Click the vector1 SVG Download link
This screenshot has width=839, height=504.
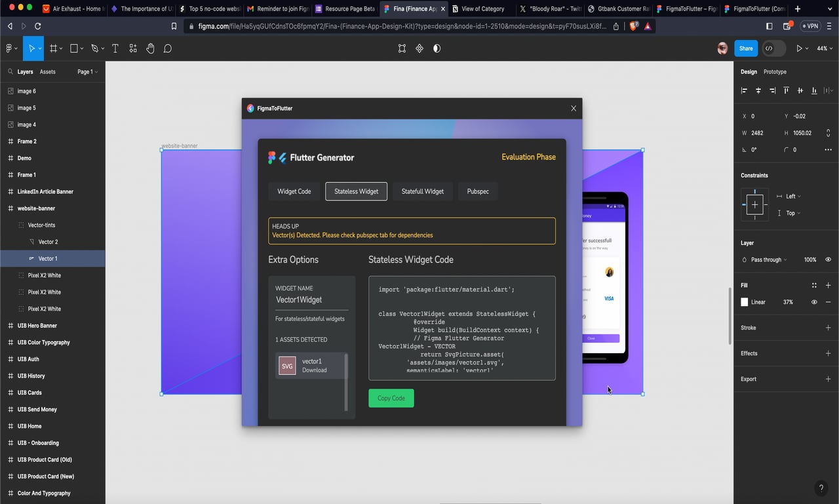314,370
